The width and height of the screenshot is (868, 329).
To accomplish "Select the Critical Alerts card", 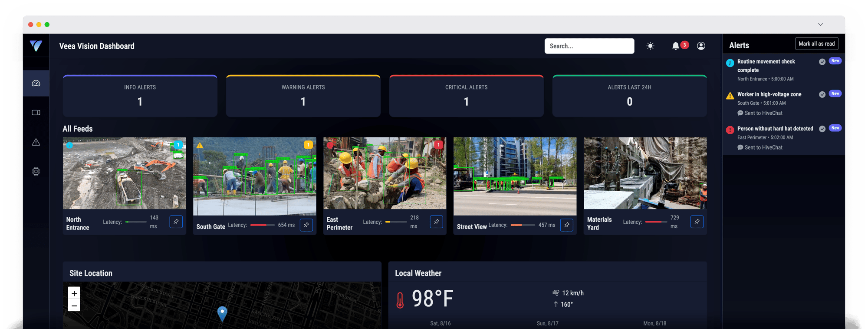I will [466, 96].
